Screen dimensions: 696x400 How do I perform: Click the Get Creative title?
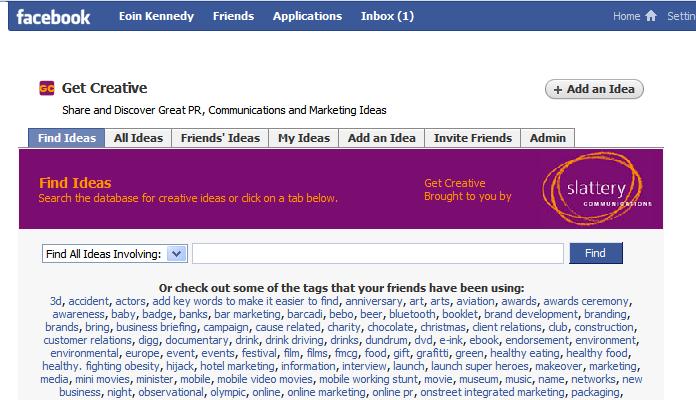pyautogui.click(x=104, y=88)
